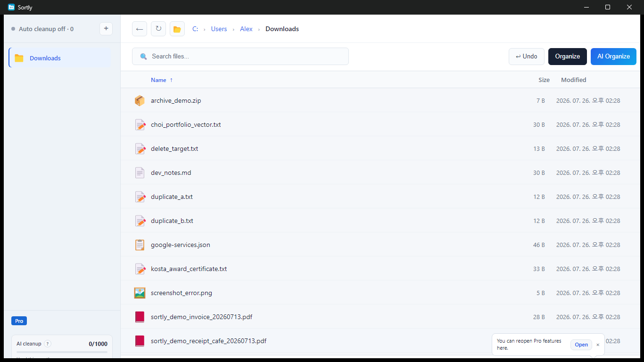Click the 7 B size value
The image size is (644, 362).
[x=541, y=101]
